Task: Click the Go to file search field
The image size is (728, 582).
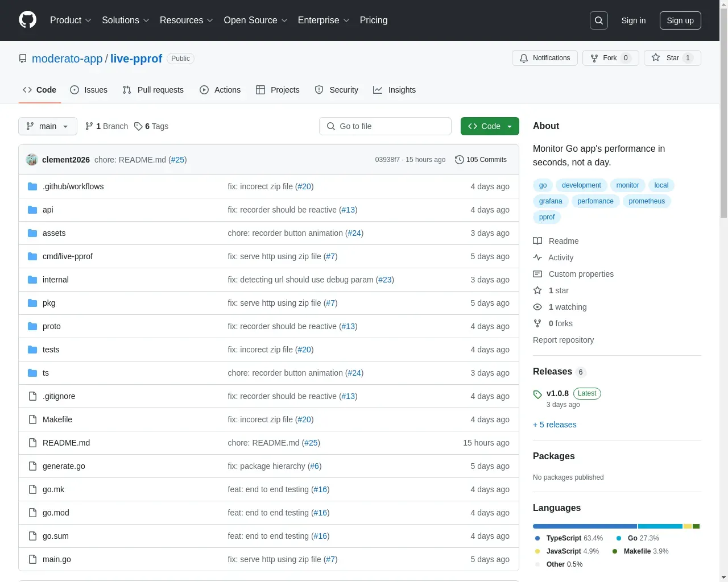Action: 385,126
